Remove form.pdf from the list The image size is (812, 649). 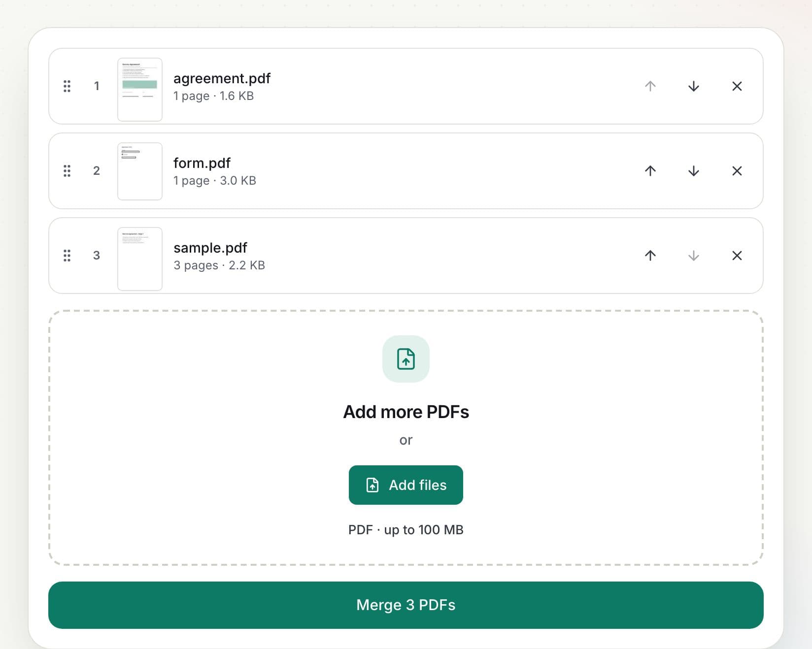pos(737,171)
